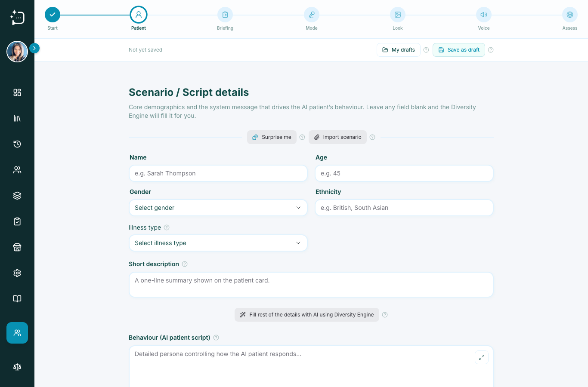Click Fill rest of details with AI
Screen dimensions: 588x387
tap(307, 315)
